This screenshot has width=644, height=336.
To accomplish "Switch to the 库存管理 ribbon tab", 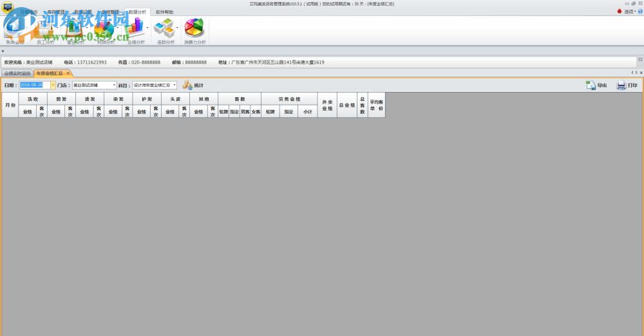I will coord(56,12).
